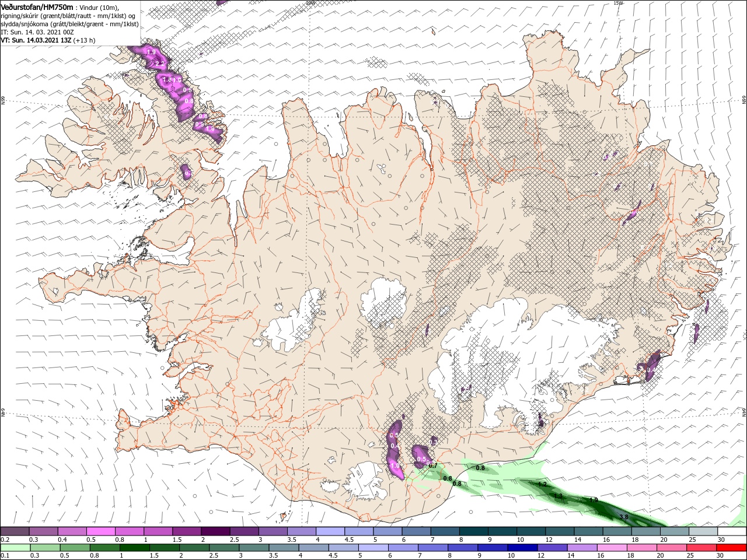Click the '15W' longitude label at the top edge
The image size is (747, 560).
[617, 3]
